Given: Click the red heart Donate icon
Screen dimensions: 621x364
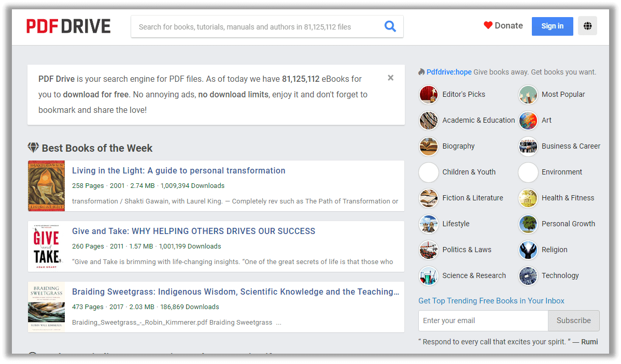Looking at the screenshot, I should pyautogui.click(x=488, y=25).
